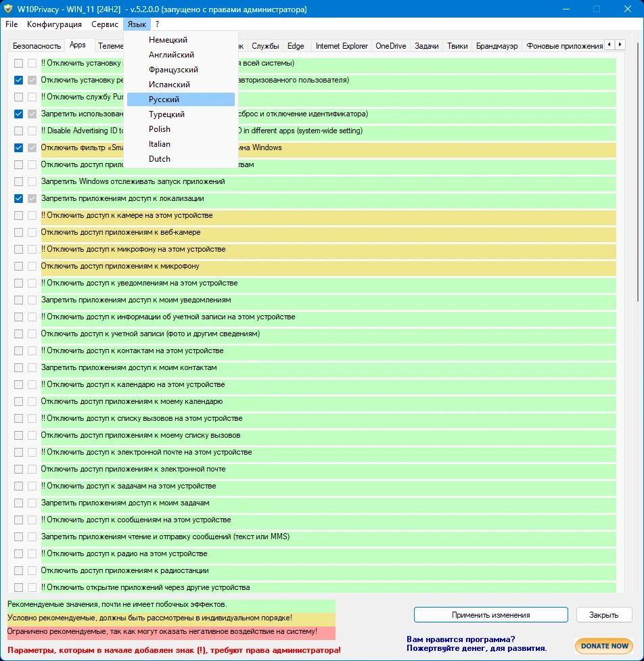Select Italian language
This screenshot has height=661, width=644.
[181, 144]
